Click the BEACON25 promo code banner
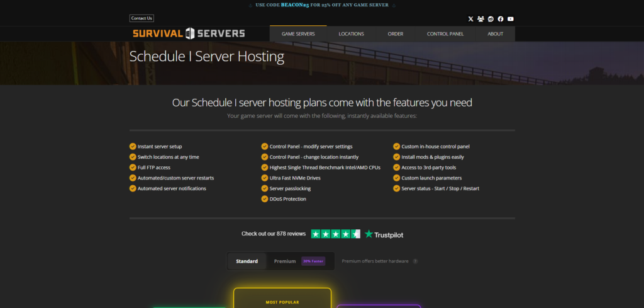The image size is (644, 308). (x=322, y=5)
